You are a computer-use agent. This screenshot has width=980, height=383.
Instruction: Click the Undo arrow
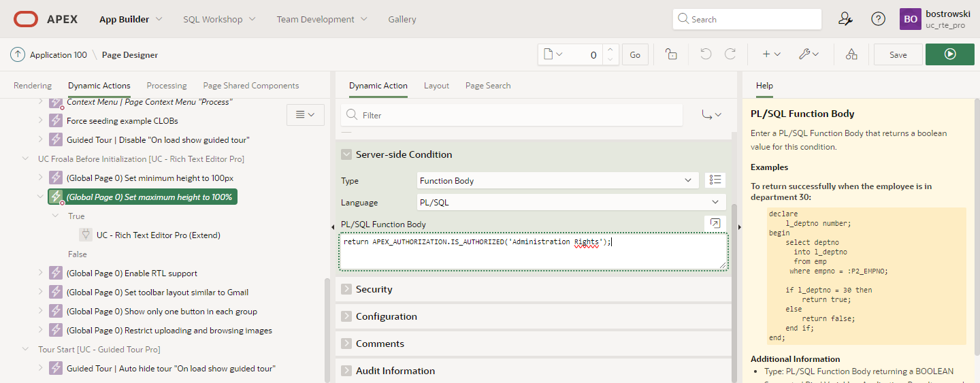pyautogui.click(x=706, y=54)
